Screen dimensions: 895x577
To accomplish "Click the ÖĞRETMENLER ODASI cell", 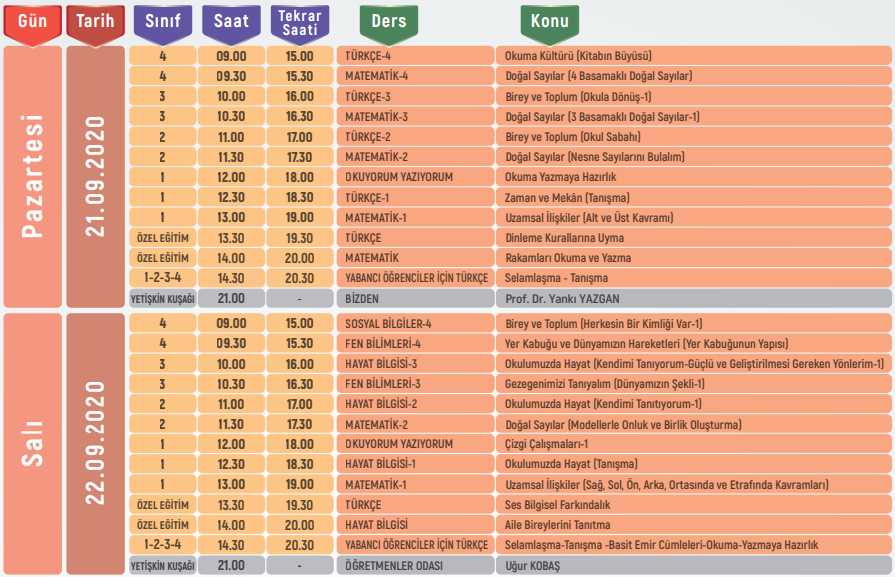I will pos(414,565).
